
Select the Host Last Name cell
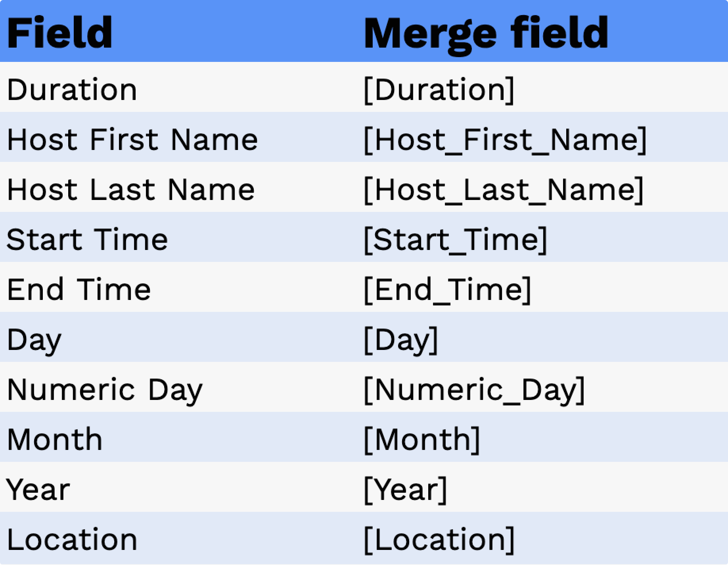pos(131,190)
